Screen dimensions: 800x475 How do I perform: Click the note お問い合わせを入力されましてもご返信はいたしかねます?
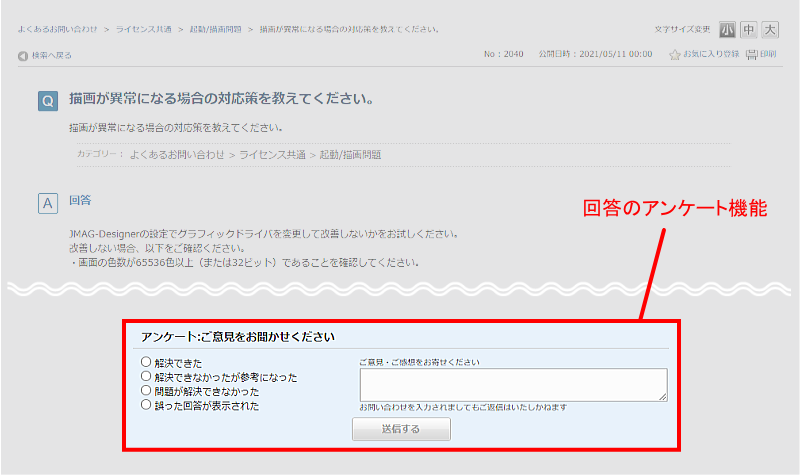[x=463, y=407]
